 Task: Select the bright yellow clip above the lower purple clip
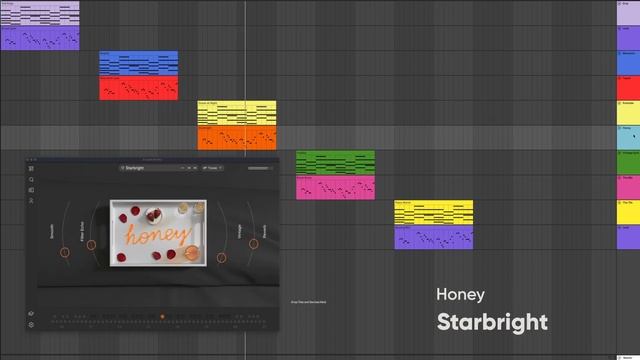[433, 212]
